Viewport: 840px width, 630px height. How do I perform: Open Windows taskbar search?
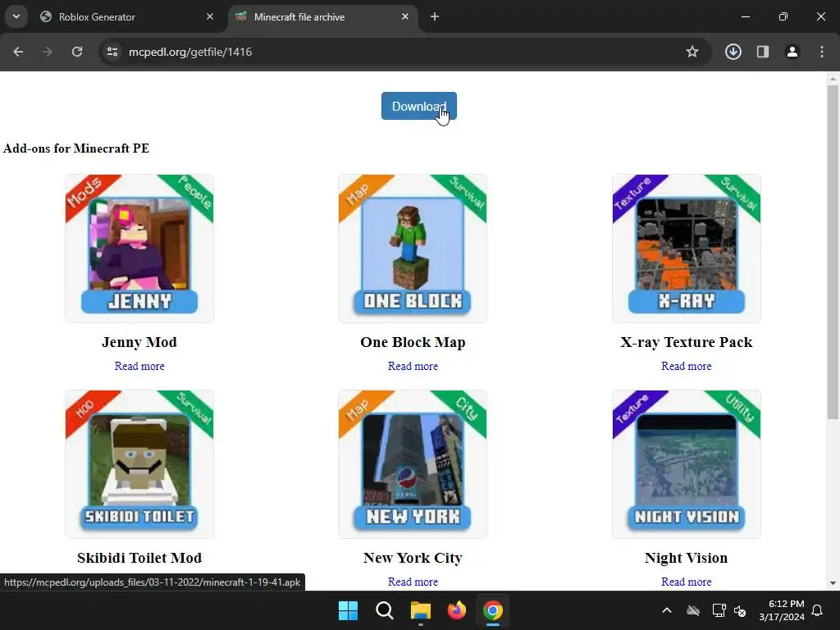point(385,610)
